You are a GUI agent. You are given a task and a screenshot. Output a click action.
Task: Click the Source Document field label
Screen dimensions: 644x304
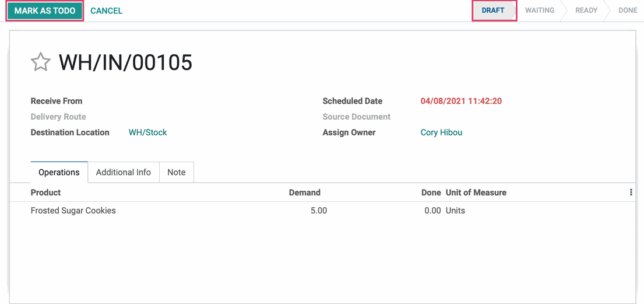357,117
